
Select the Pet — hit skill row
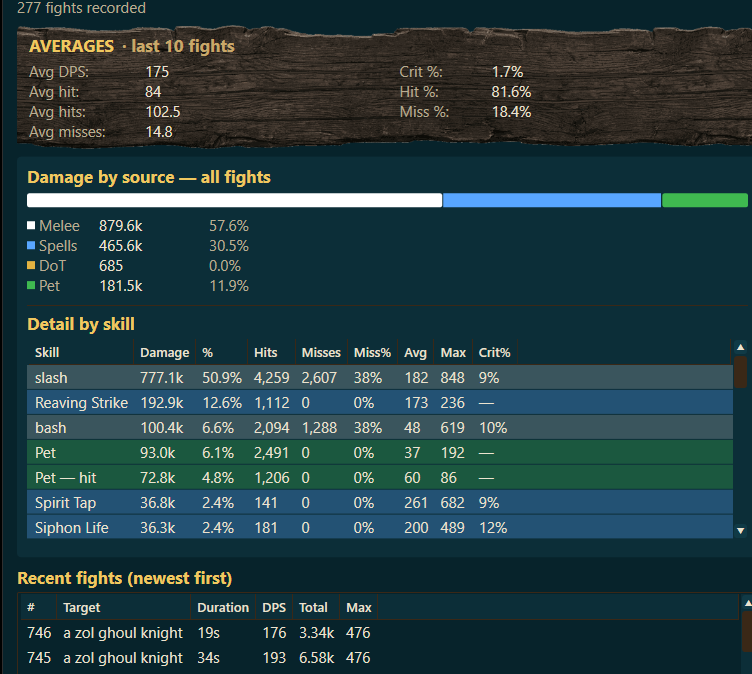pyautogui.click(x=380, y=477)
